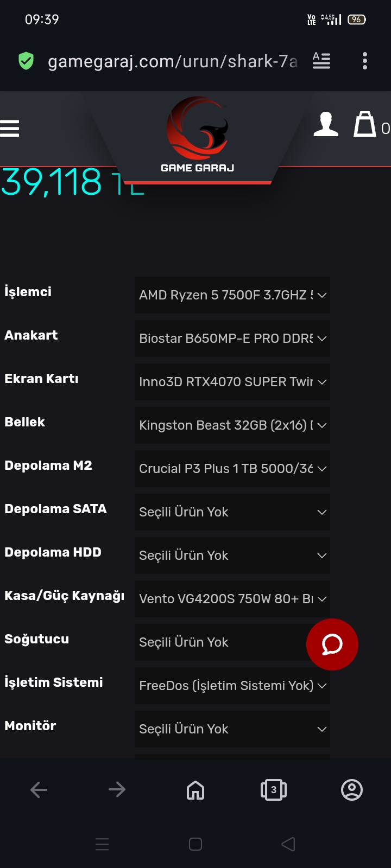
Task: Tap the gamegaraj.com address bar
Action: click(172, 61)
